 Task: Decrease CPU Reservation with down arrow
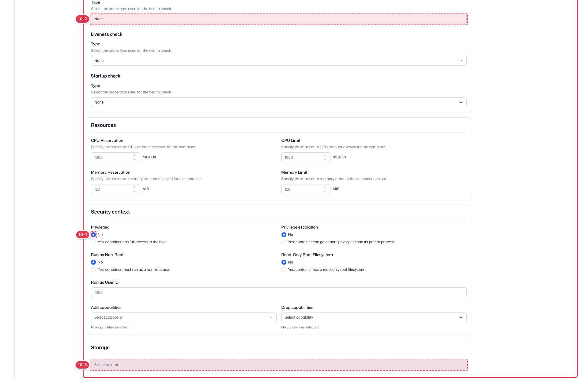click(134, 159)
